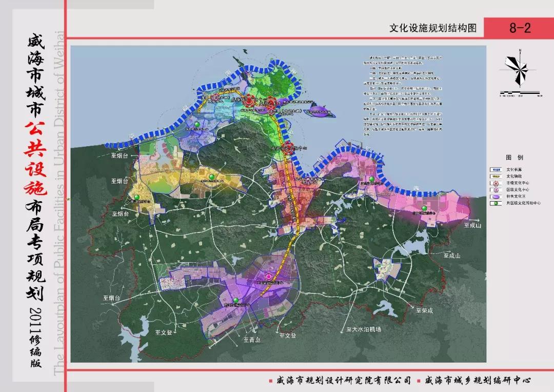Select the compass rose in the top right
The image size is (554, 392).
click(520, 69)
